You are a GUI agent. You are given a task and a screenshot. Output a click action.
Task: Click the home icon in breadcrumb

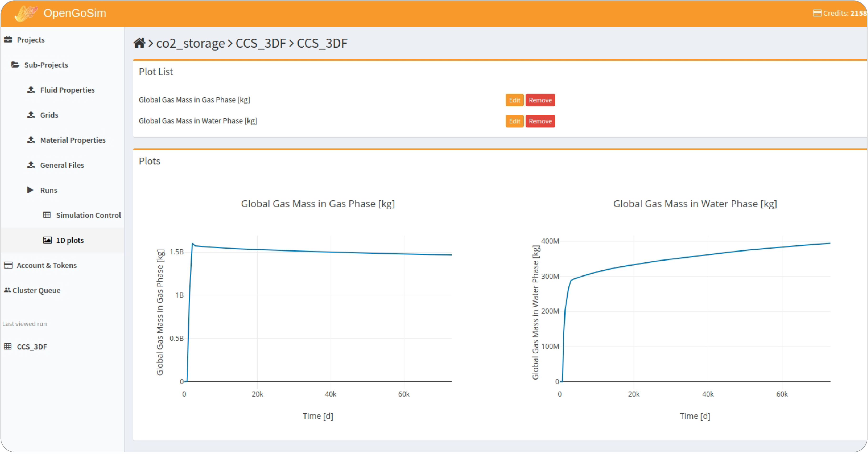[x=139, y=43]
